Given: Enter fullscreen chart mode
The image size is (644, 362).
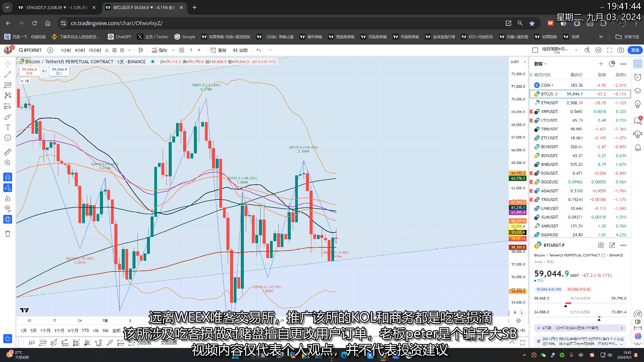Looking at the screenshot, I should point(609,50).
